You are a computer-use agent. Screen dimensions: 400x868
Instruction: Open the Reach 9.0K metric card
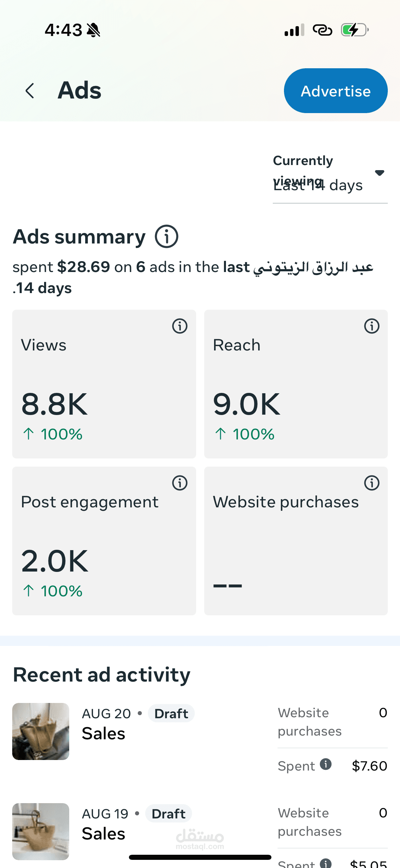point(296,384)
